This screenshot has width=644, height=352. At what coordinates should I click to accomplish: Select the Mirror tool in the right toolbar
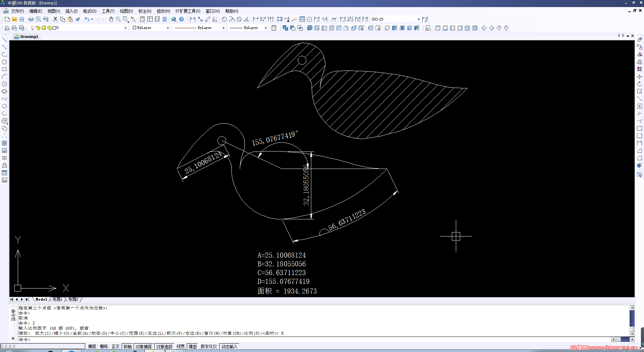pos(640,54)
